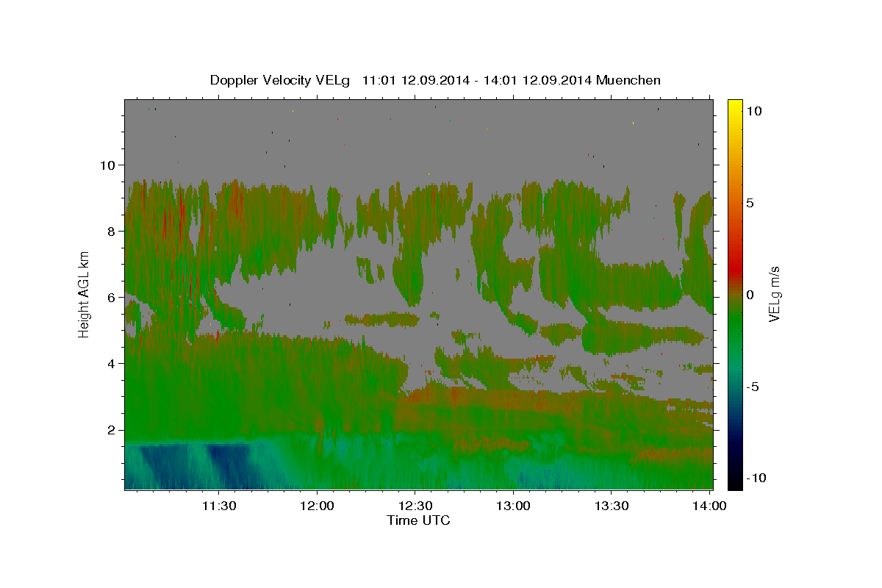882x588 pixels.
Task: Click the 'Muenchen' location name in the title
Action: tap(629, 80)
